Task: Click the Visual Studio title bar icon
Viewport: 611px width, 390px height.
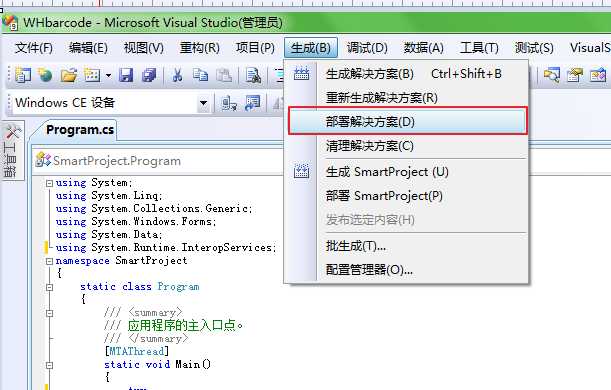Action: (x=10, y=23)
